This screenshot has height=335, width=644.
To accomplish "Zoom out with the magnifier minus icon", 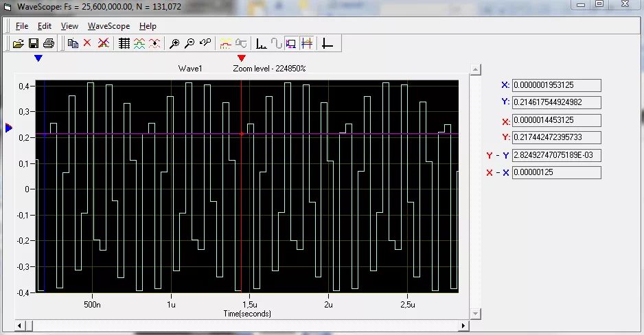I will click(189, 43).
